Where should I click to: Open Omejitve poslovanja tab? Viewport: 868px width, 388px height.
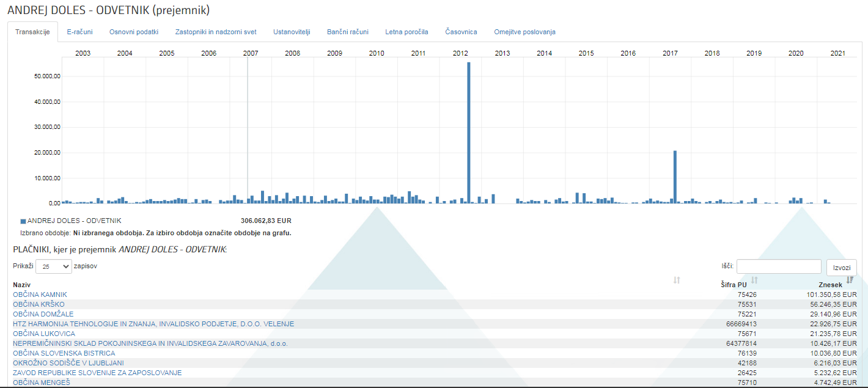pyautogui.click(x=524, y=32)
